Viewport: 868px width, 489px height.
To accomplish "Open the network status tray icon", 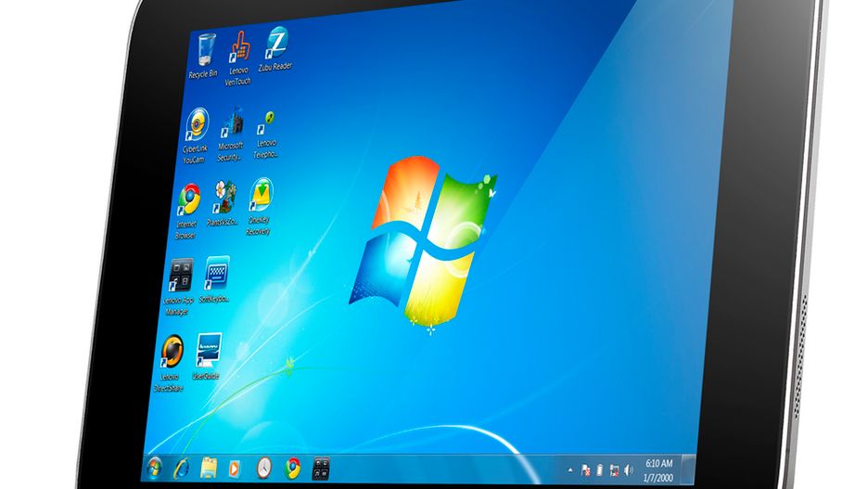I will (x=614, y=470).
